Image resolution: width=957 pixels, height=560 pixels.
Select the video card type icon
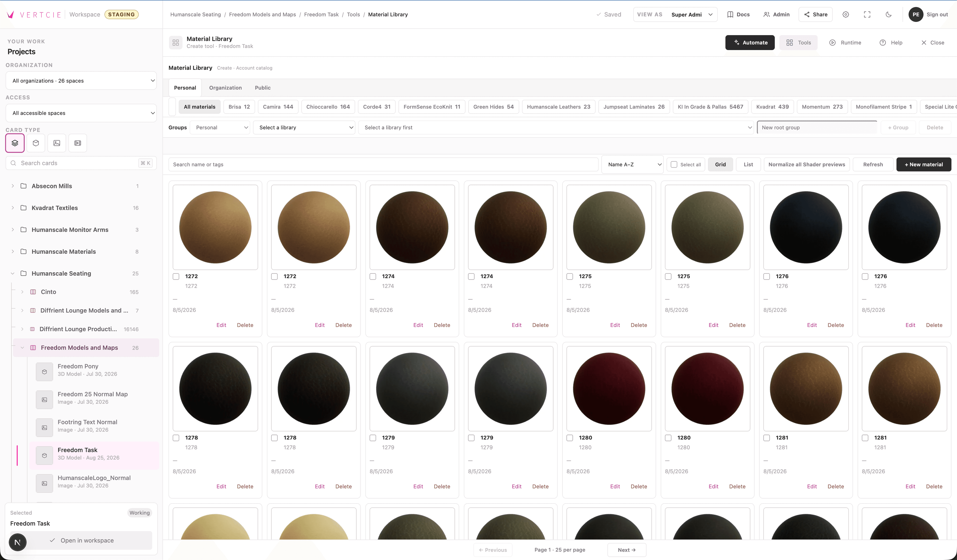point(78,143)
